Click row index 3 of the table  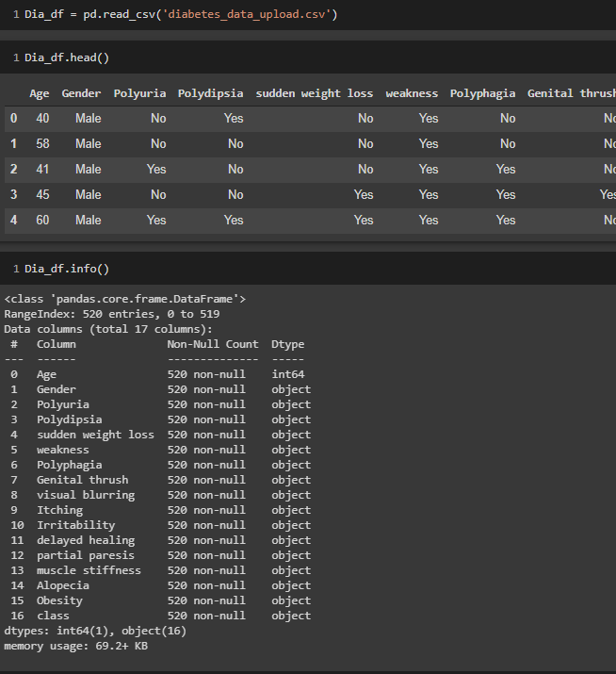pos(14,194)
